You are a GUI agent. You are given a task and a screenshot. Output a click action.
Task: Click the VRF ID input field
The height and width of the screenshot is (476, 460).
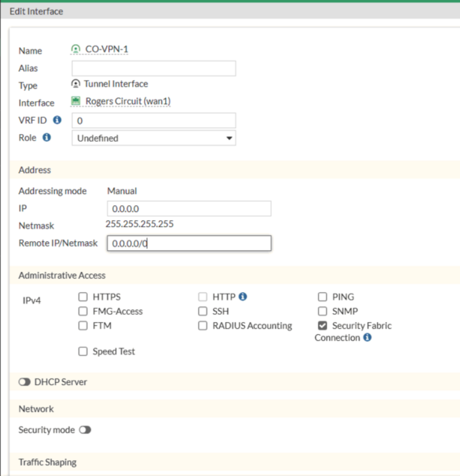(x=153, y=121)
